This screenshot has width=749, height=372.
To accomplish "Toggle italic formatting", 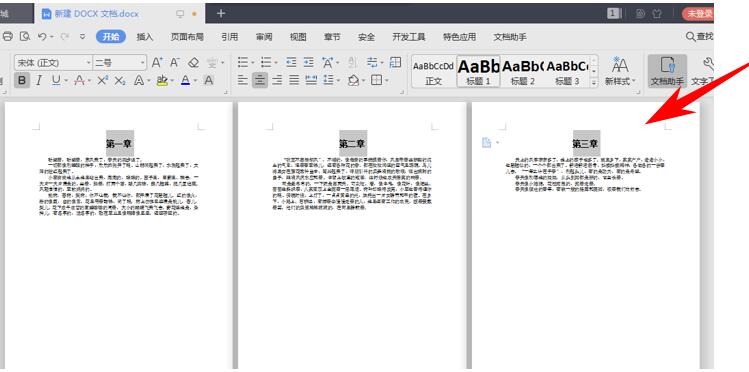I will click(39, 80).
